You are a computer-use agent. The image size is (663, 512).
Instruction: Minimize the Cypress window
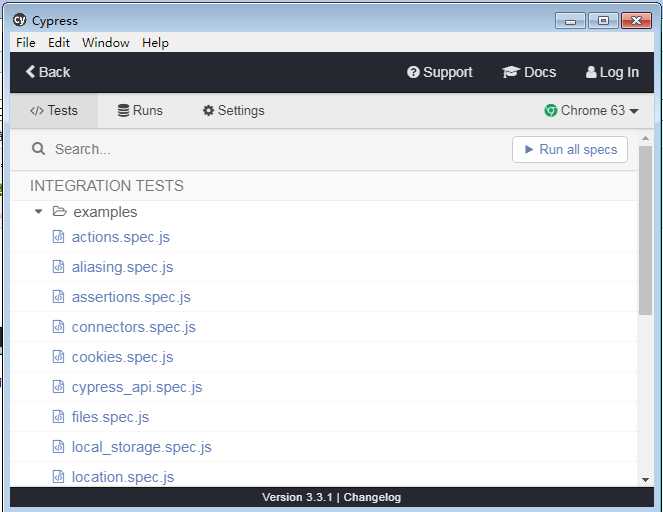[570, 21]
